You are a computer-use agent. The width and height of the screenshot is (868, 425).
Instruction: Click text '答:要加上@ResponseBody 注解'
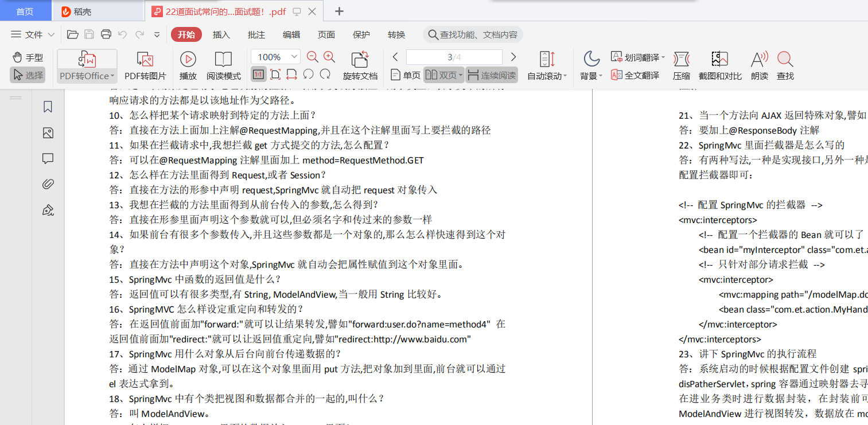click(x=749, y=130)
